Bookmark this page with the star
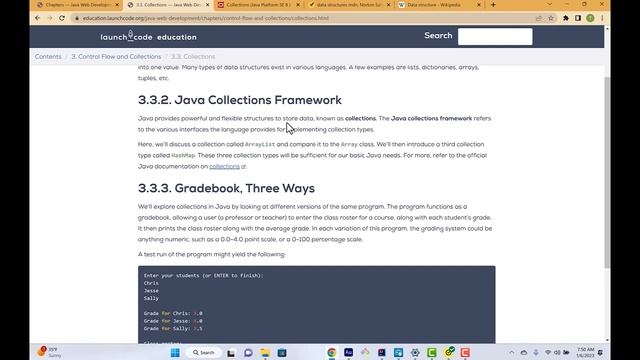The height and width of the screenshot is (360, 640). click(551, 18)
